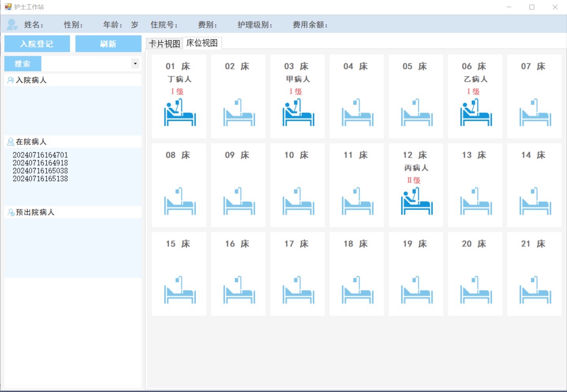Switch to the 床位视图 tab
The height and width of the screenshot is (392, 567).
(x=202, y=43)
